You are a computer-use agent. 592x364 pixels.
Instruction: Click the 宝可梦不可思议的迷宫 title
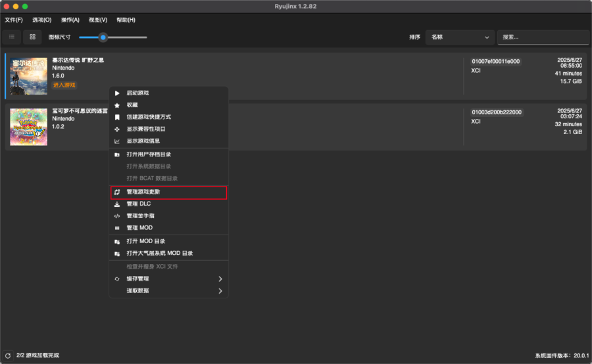pos(80,111)
